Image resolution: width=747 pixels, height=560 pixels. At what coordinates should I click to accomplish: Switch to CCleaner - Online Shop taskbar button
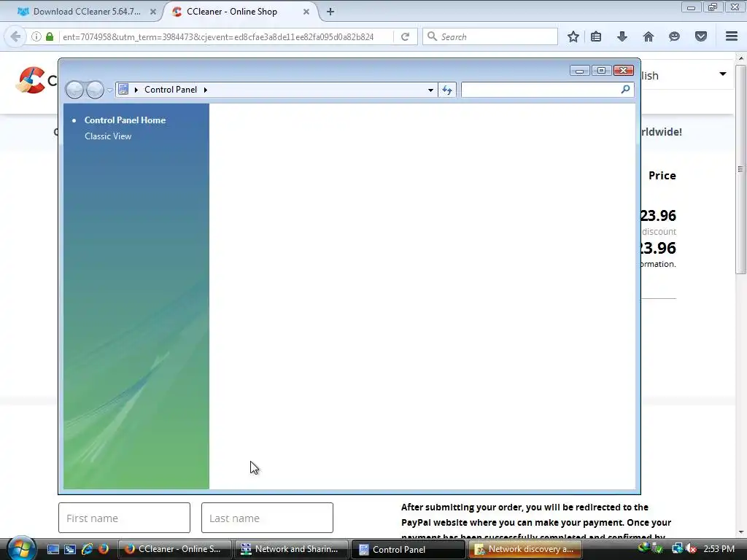pos(175,549)
